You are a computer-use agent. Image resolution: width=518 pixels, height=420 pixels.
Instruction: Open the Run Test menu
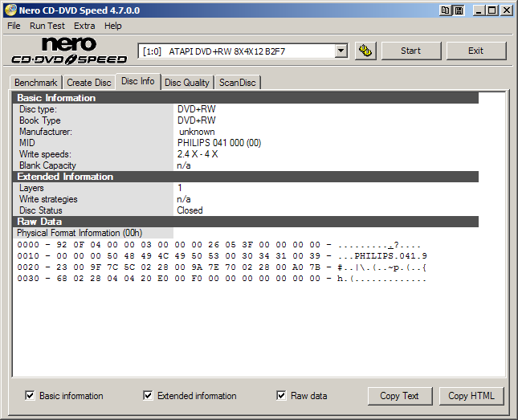47,26
